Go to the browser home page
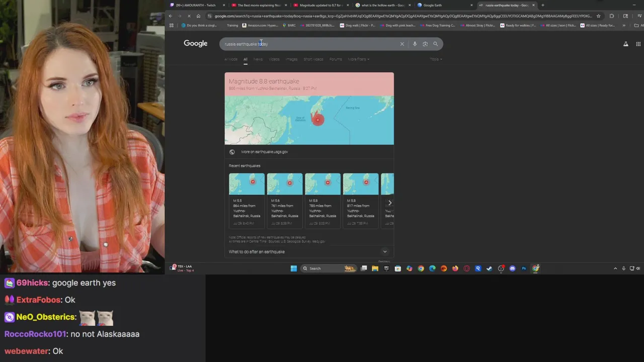Screen dimensions: 644x362 click(198, 16)
